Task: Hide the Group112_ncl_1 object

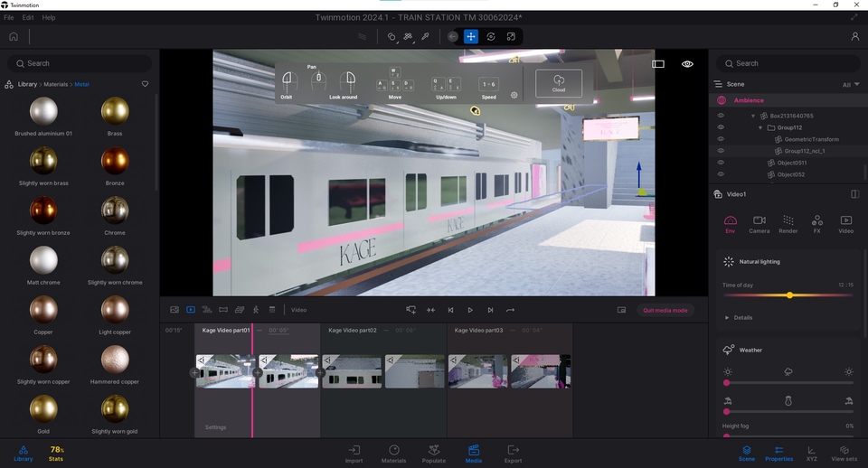Action: pos(721,151)
